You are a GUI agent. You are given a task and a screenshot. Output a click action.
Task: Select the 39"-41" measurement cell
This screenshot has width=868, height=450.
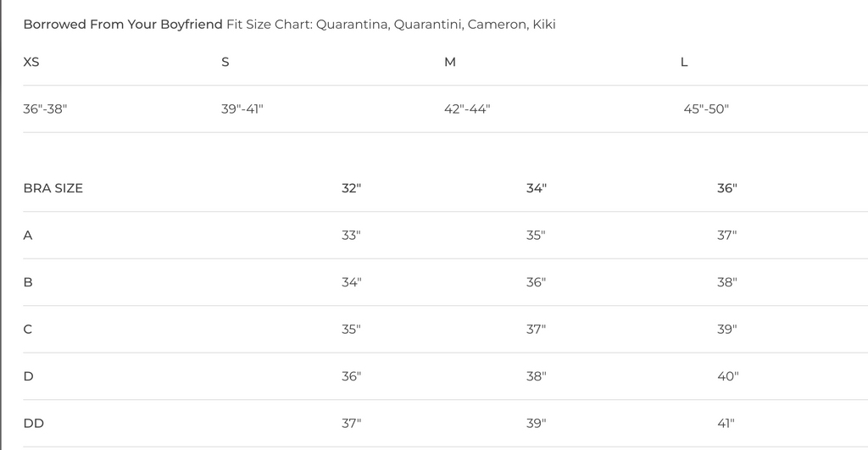242,109
